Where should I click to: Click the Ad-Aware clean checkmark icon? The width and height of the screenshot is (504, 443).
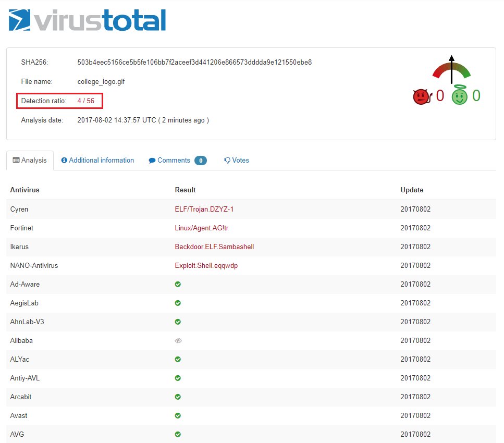178,284
